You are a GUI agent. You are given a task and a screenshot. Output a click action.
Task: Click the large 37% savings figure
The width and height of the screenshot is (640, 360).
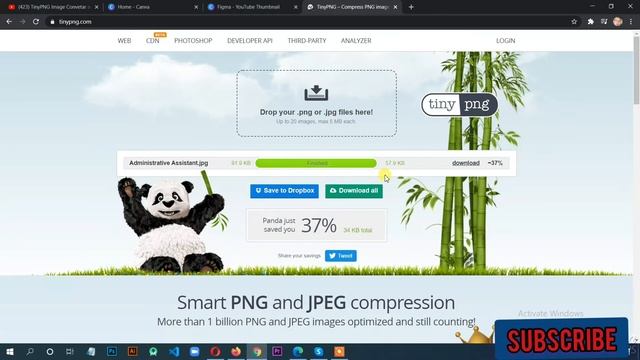319,225
